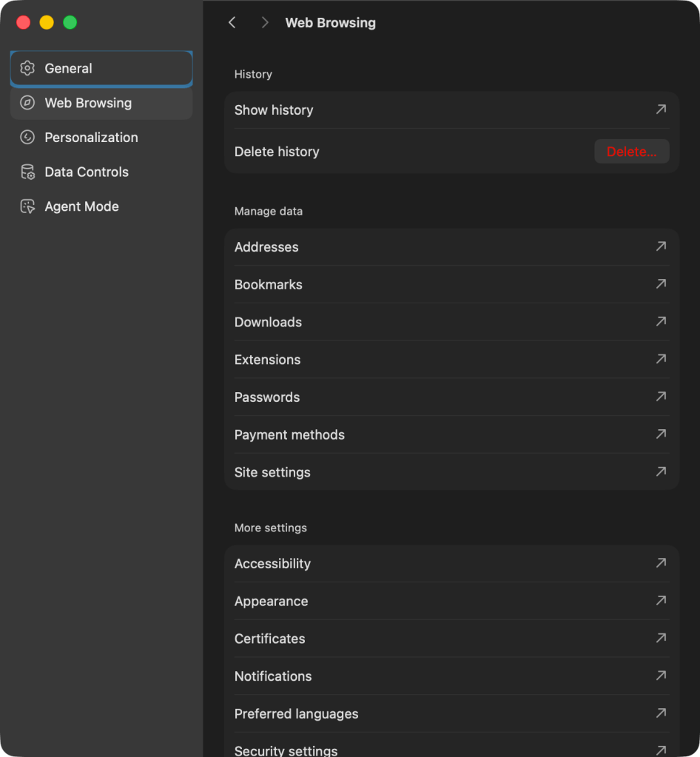
Task: Click the green full-screen window button
Action: 70,22
